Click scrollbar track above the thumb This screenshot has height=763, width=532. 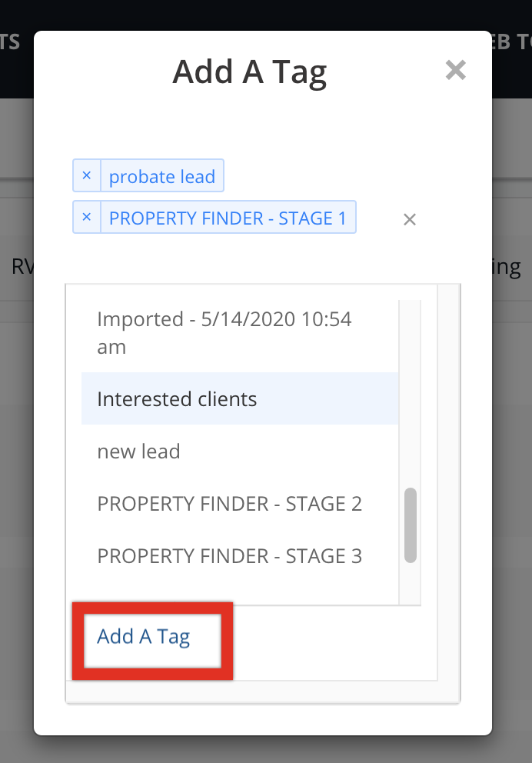411,385
